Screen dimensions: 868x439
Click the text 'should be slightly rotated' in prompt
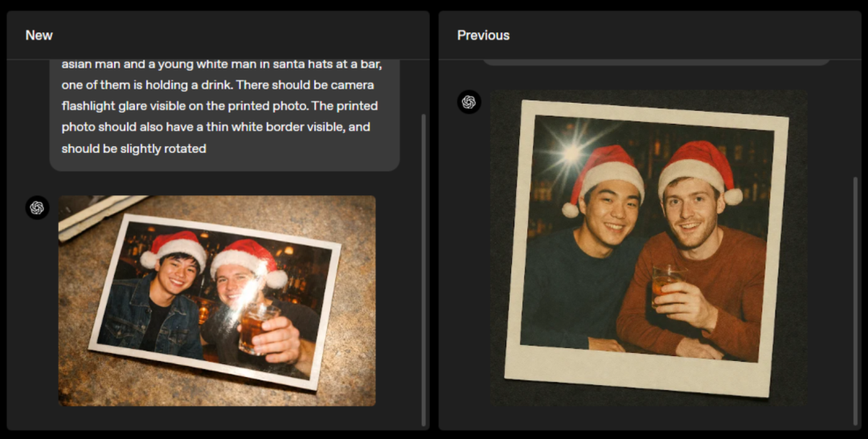(134, 149)
